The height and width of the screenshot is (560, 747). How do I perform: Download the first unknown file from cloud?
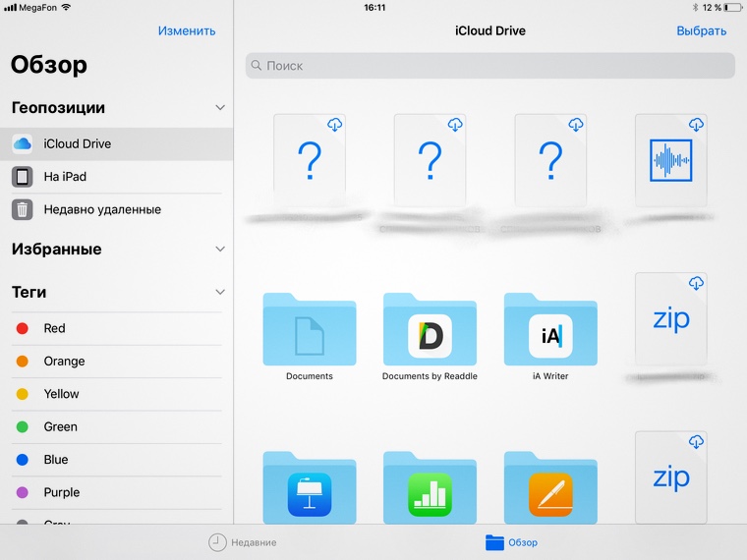(334, 125)
